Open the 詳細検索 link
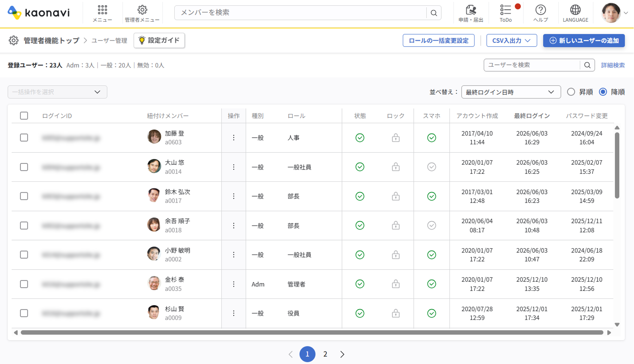 [613, 65]
